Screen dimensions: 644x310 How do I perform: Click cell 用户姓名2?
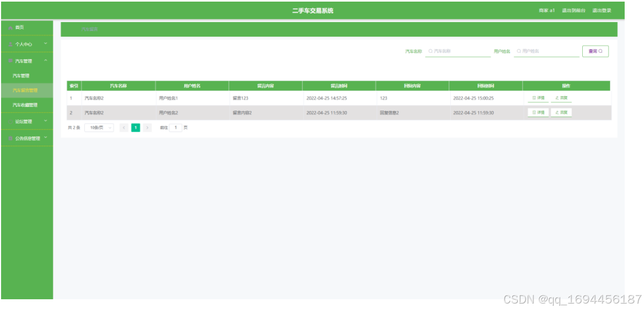pyautogui.click(x=169, y=113)
